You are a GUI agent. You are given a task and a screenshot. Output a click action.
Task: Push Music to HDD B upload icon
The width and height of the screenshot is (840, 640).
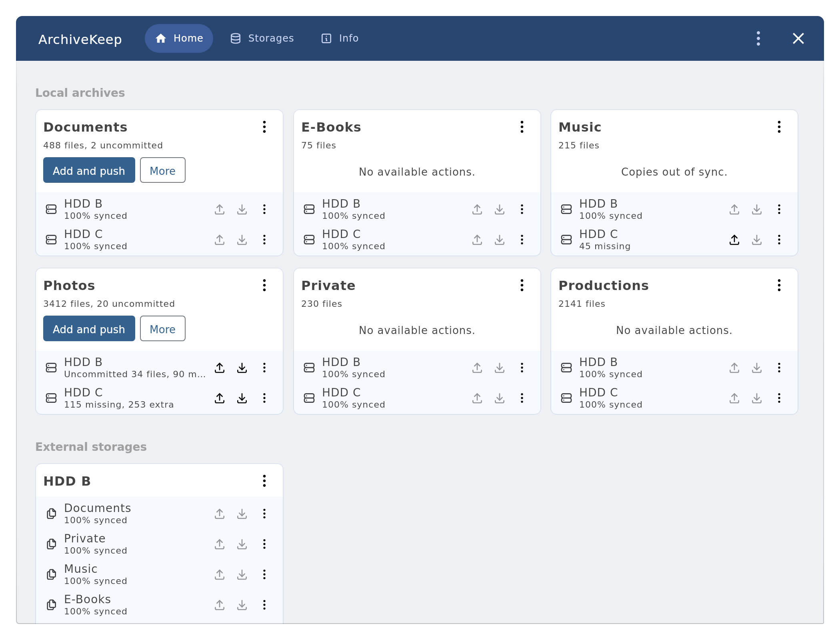coord(734,209)
